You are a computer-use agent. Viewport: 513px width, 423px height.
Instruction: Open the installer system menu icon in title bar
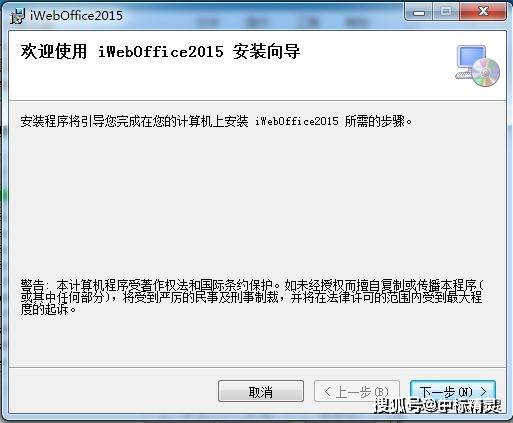point(17,16)
